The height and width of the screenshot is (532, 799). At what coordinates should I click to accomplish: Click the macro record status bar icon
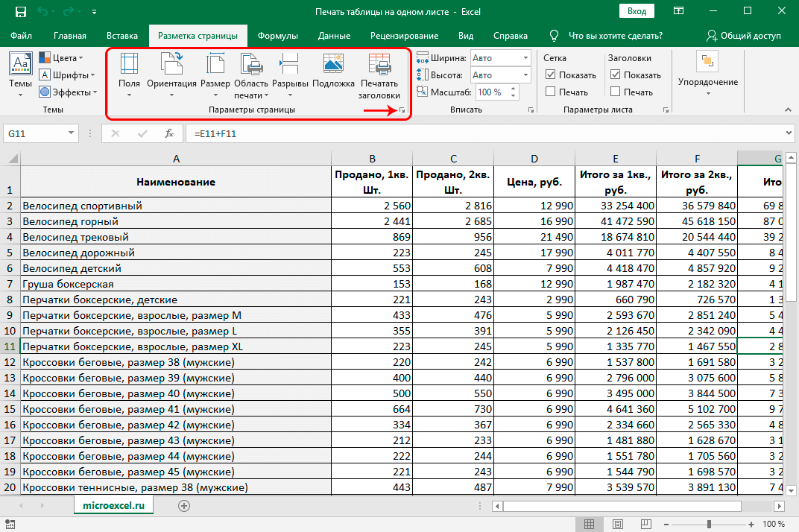(10, 524)
